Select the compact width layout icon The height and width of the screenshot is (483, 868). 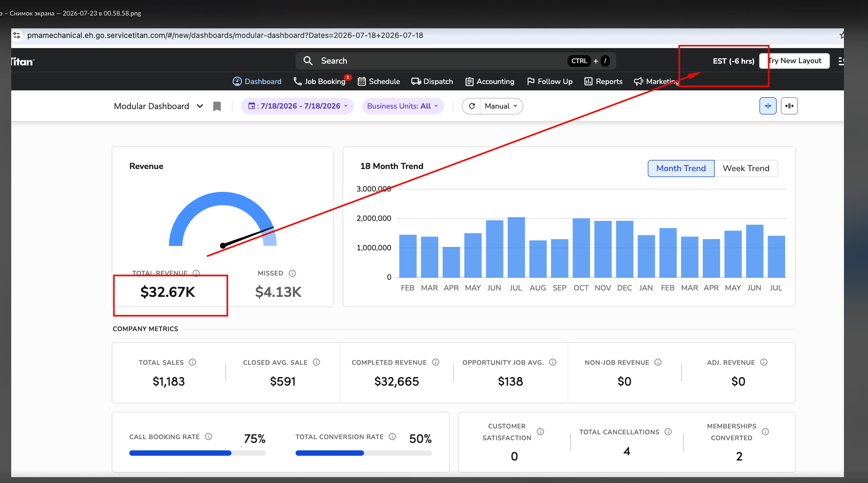[x=768, y=106]
